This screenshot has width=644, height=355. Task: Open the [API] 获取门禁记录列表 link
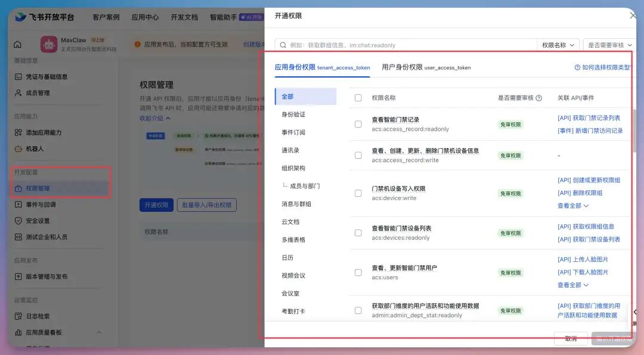pyautogui.click(x=588, y=118)
